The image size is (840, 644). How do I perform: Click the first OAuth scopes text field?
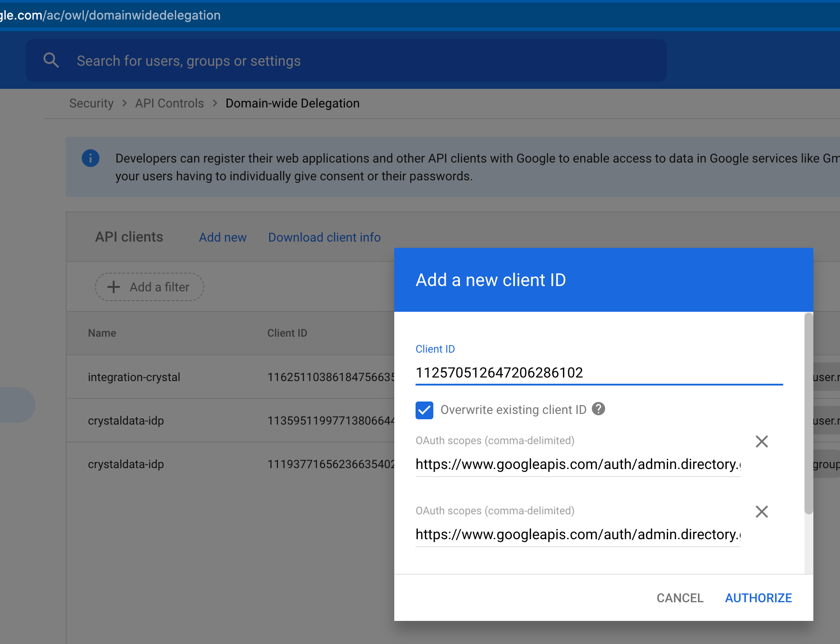pyautogui.click(x=577, y=464)
